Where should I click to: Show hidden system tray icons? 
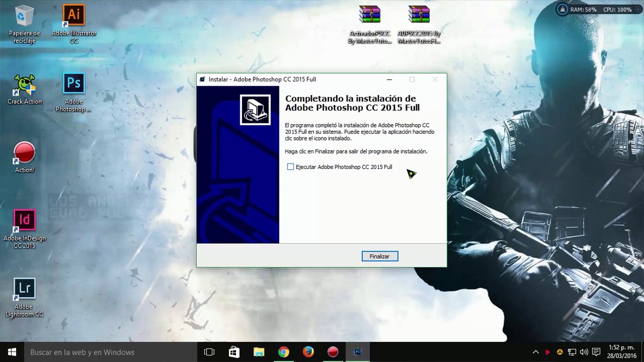[x=535, y=352]
